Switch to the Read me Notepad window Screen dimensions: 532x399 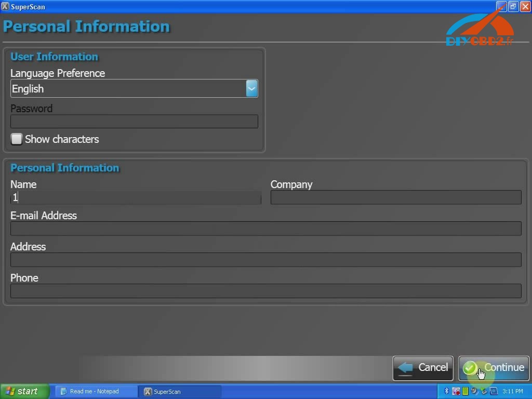tap(96, 391)
